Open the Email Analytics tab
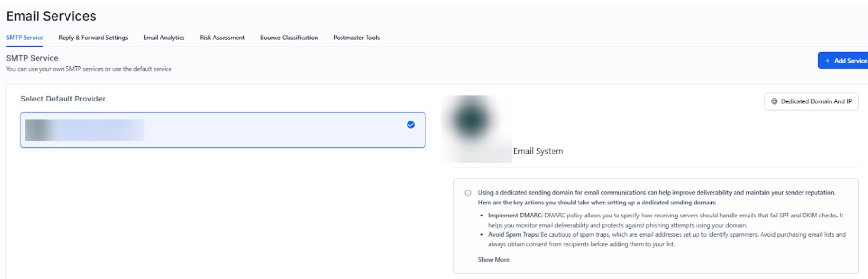 [x=164, y=38]
